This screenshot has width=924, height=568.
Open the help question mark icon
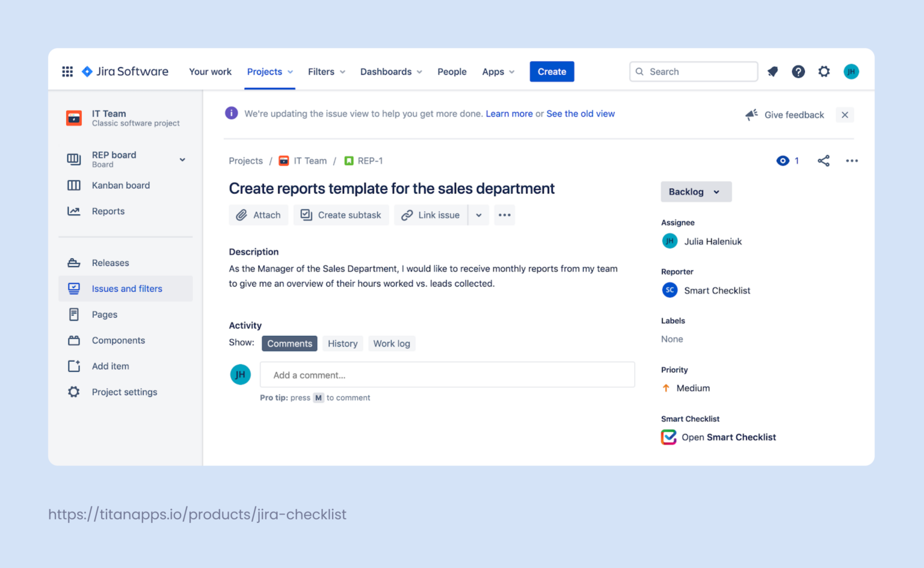pyautogui.click(x=798, y=72)
